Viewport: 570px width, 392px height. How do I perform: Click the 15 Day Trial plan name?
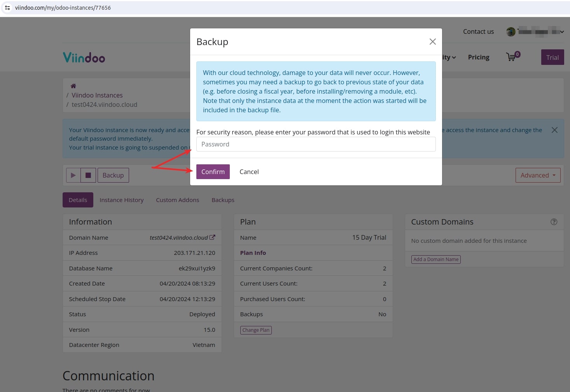pyautogui.click(x=369, y=237)
